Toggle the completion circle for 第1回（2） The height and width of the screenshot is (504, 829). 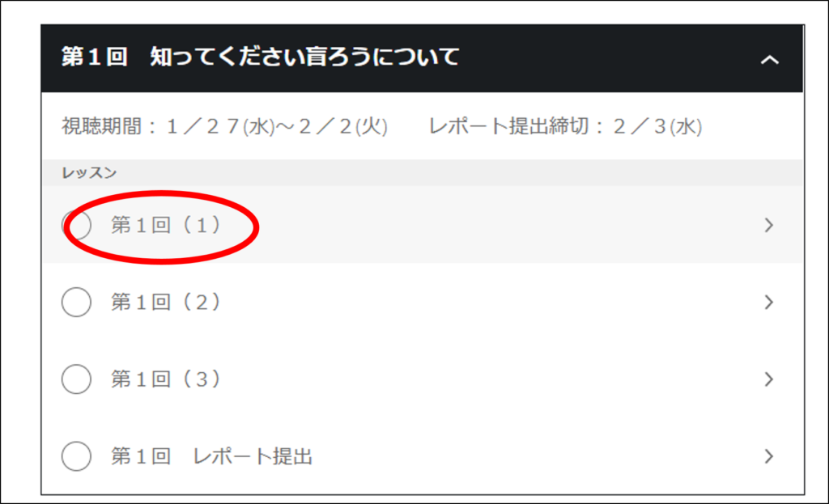point(76,303)
